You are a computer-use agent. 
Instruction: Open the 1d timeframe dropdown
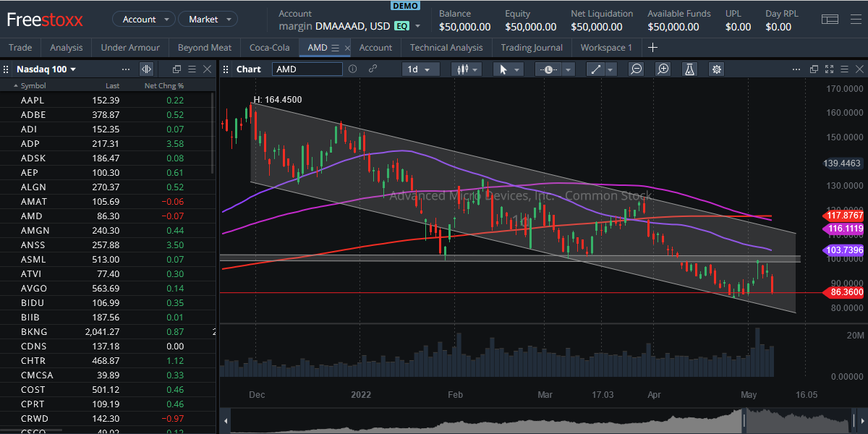421,69
